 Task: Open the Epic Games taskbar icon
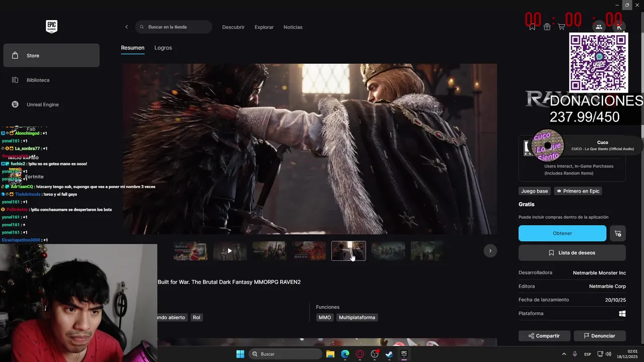[404, 354]
